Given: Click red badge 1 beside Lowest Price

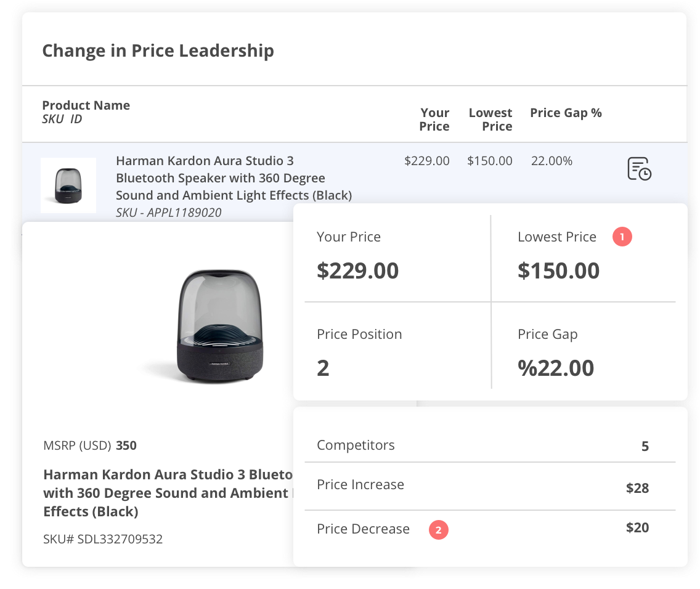Looking at the screenshot, I should coord(622,237).
